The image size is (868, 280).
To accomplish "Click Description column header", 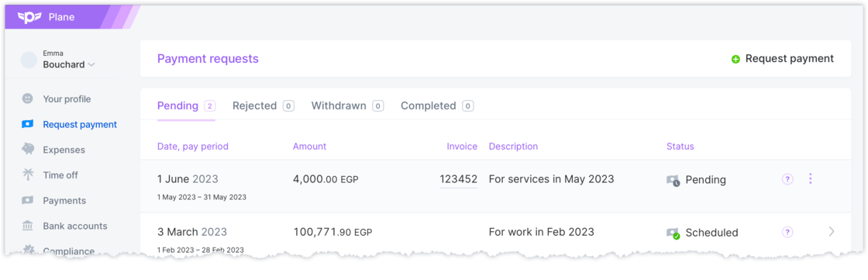I will tap(513, 147).
